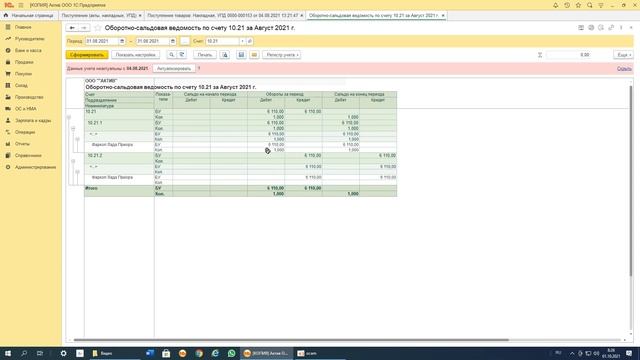Add report to favorites via star icon

(98, 28)
